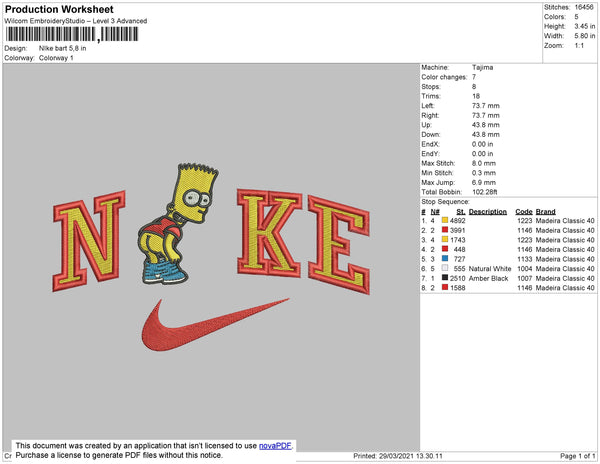
Task: Select the Machine value 'Tajima'
Action: [x=483, y=67]
